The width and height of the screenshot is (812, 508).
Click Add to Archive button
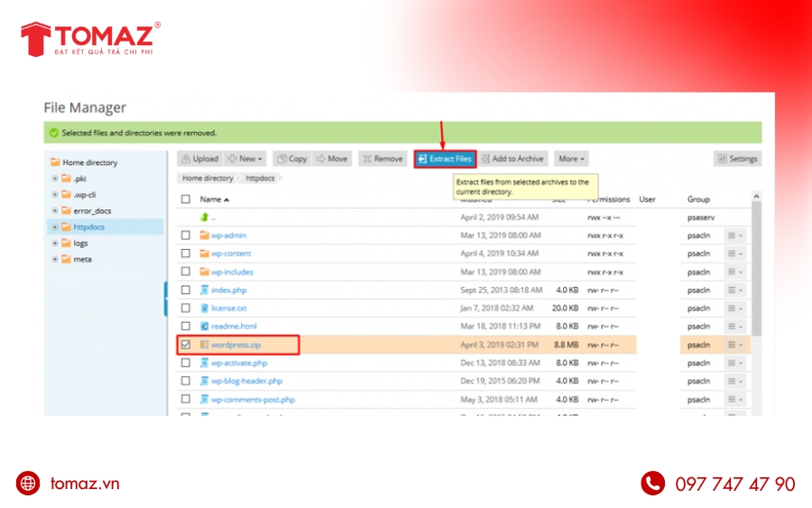pyautogui.click(x=512, y=159)
